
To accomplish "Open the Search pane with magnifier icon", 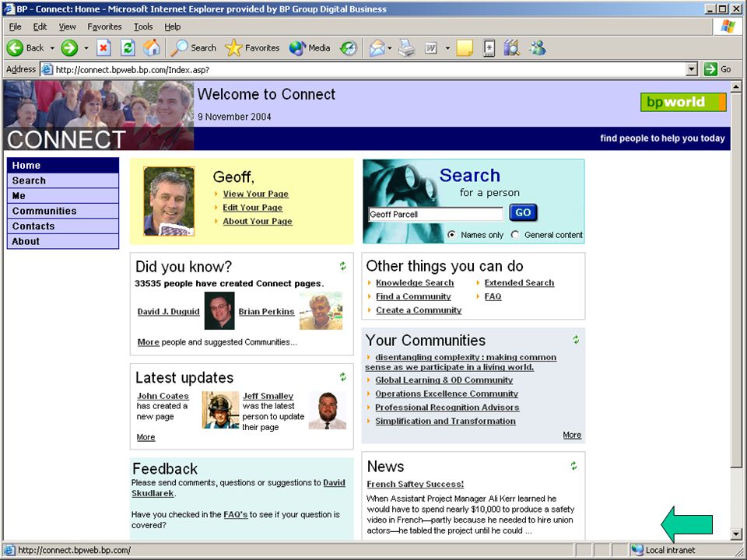I will [180, 47].
